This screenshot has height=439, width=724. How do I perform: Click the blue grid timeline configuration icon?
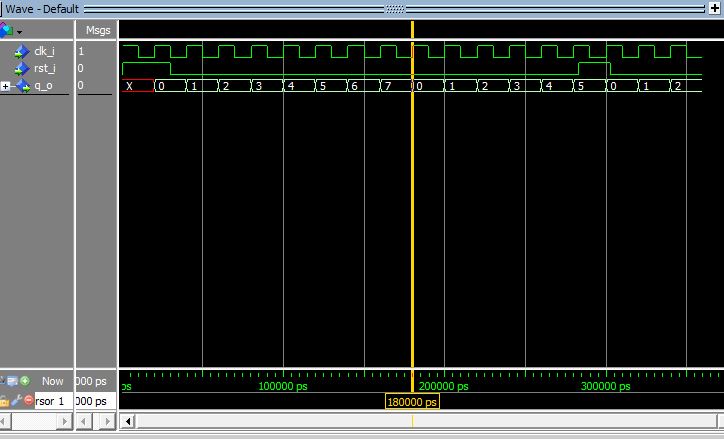(x=12, y=381)
